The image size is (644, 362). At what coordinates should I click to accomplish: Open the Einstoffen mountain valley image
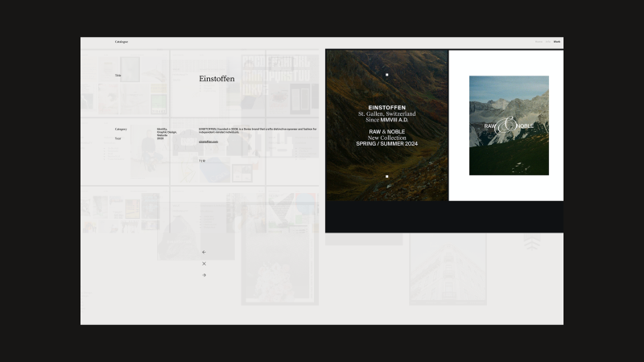pyautogui.click(x=386, y=125)
